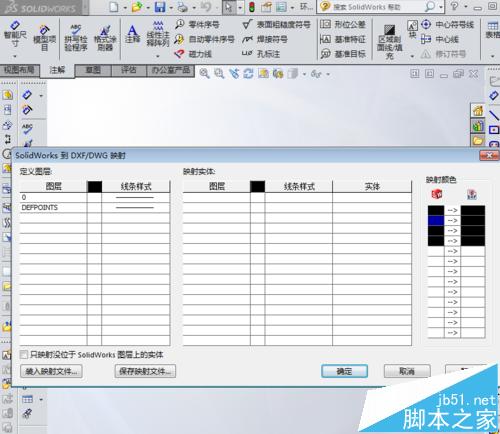Add a Balloon (零件序号)
This screenshot has height=434, width=500.
pos(197,24)
